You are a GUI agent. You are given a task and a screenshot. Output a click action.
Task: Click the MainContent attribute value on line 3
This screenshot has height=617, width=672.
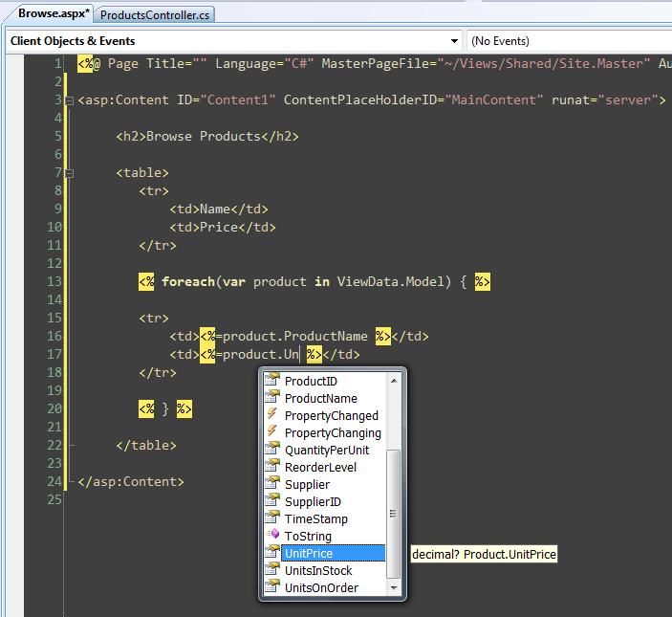coord(494,99)
